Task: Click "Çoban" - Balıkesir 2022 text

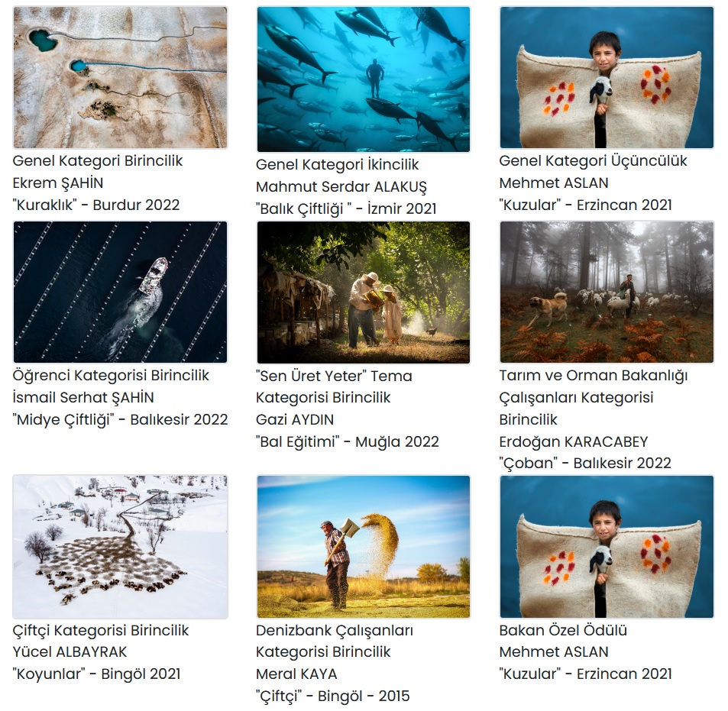Action: coord(585,463)
